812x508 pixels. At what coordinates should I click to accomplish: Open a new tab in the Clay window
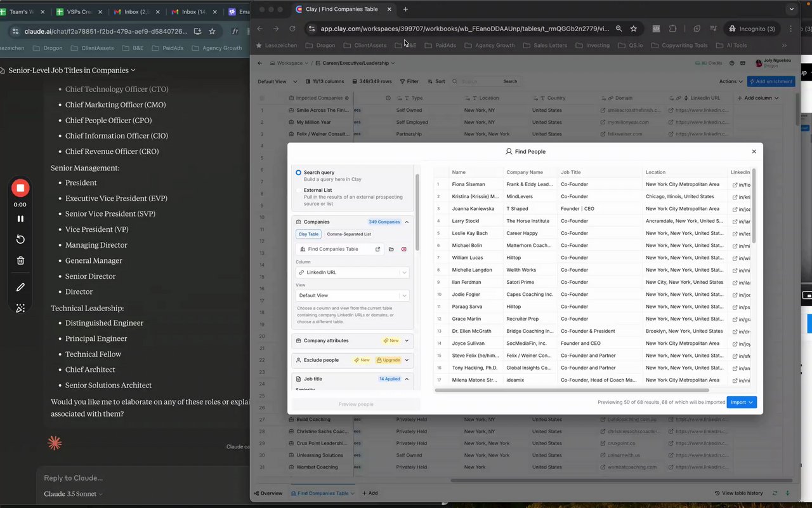405,10
